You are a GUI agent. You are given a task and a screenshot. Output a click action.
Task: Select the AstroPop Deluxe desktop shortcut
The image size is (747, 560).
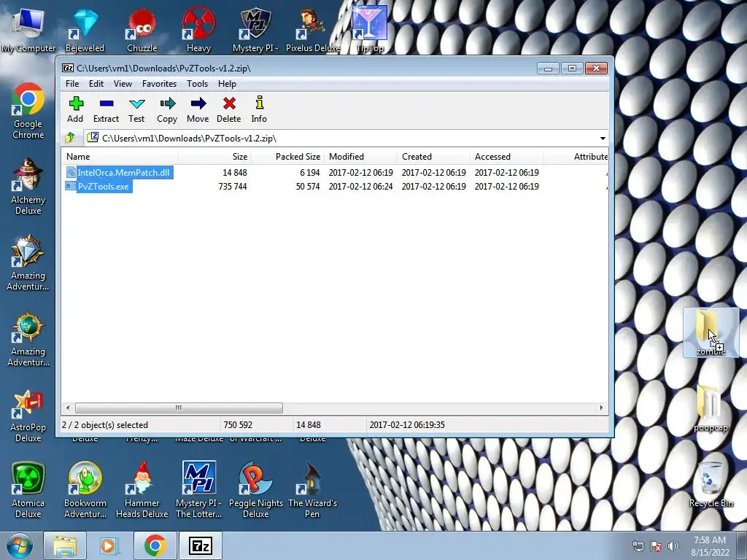tap(28, 415)
